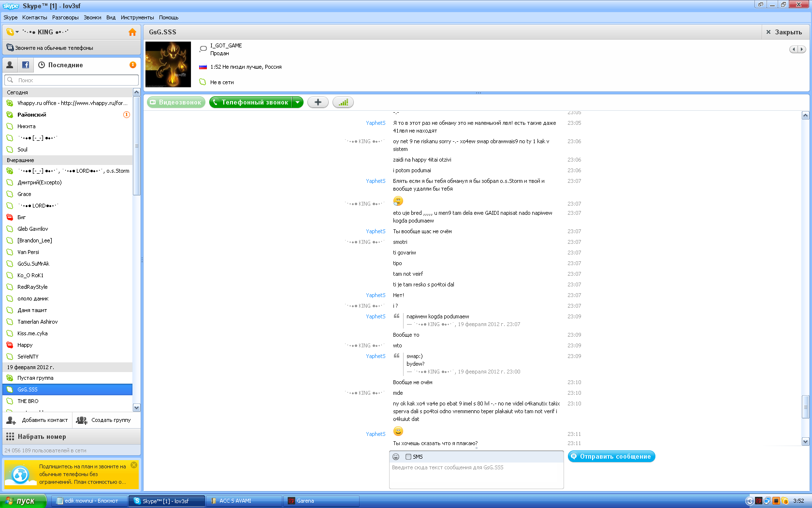Open 'ACC S AVAMI' taskbar item
This screenshot has height=508, width=812.
(x=244, y=501)
